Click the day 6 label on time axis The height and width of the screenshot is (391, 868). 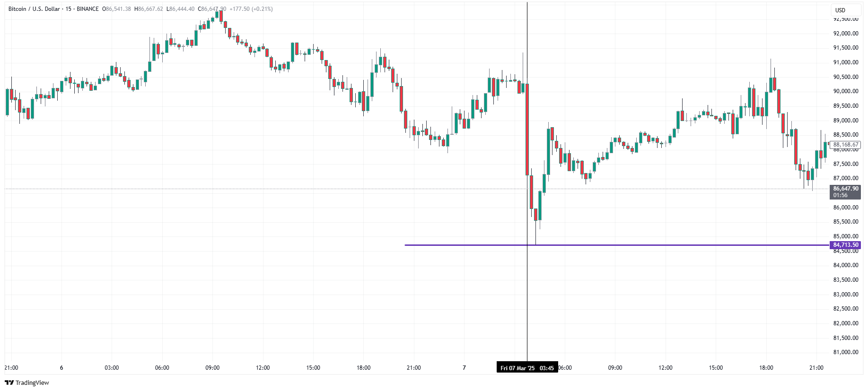point(61,368)
